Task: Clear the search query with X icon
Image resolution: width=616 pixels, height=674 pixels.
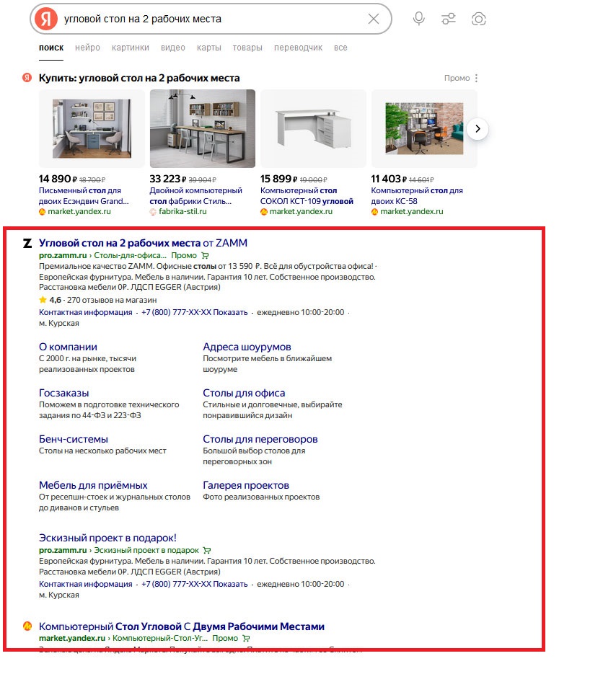Action: tap(374, 19)
